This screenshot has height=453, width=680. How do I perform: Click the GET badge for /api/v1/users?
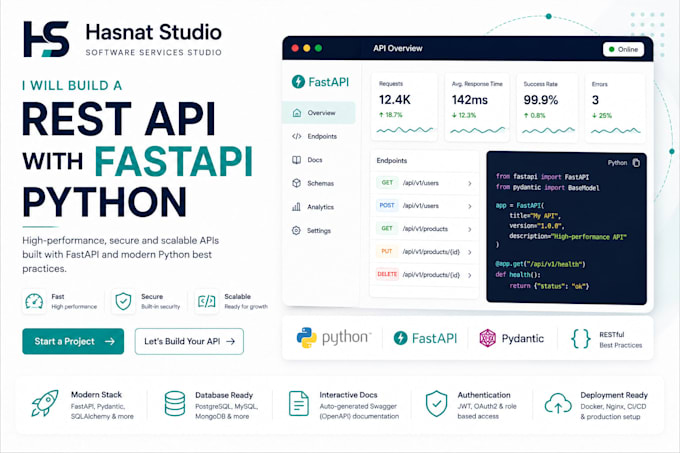(x=387, y=183)
